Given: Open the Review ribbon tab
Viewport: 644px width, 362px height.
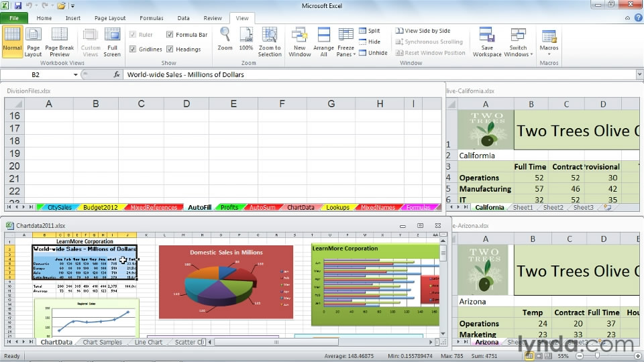Looking at the screenshot, I should coord(213,18).
